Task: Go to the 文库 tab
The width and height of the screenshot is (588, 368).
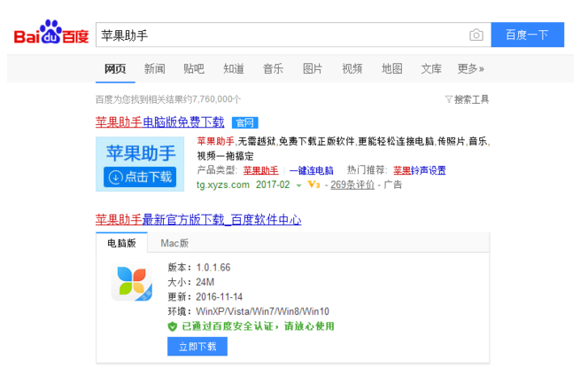Action: pyautogui.click(x=431, y=68)
